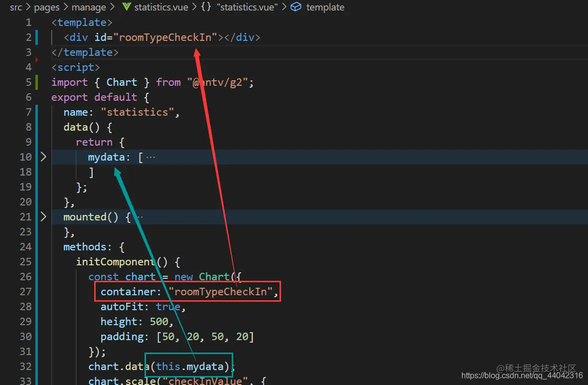Click line number 10 in gutter
The height and width of the screenshot is (385, 588).
click(x=25, y=157)
